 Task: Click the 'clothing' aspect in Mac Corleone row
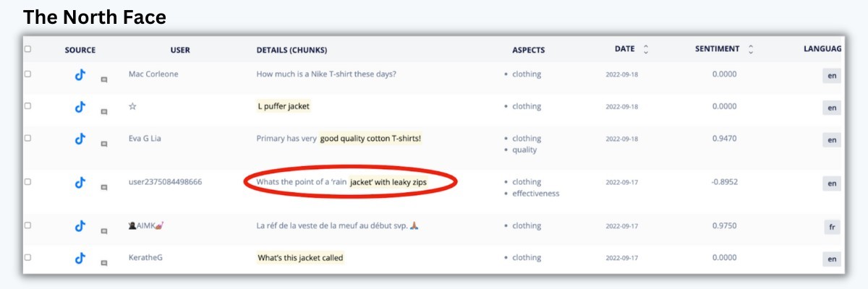(x=527, y=74)
